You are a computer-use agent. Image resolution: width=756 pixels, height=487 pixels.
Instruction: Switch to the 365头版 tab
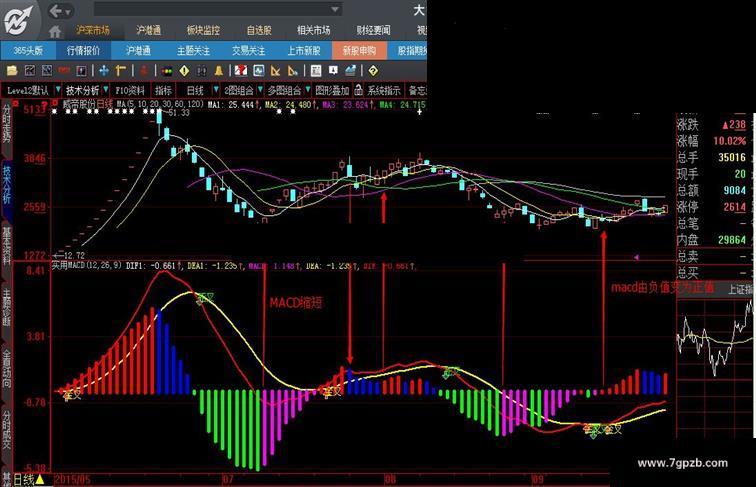pyautogui.click(x=27, y=51)
